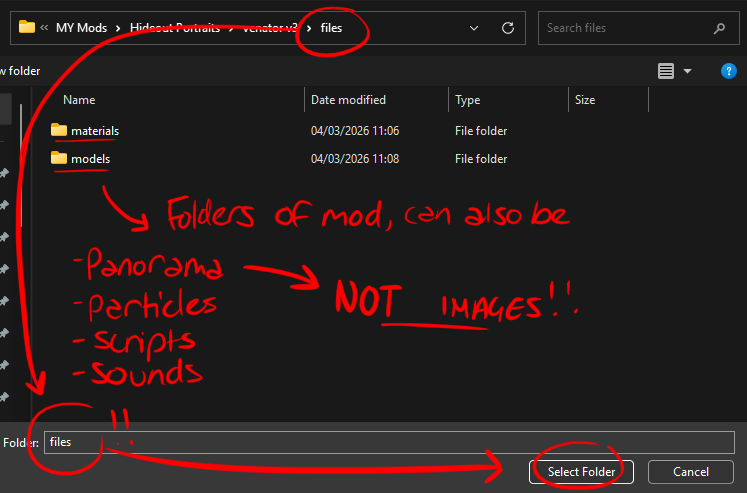Cancel the folder dialog

pyautogui.click(x=691, y=472)
